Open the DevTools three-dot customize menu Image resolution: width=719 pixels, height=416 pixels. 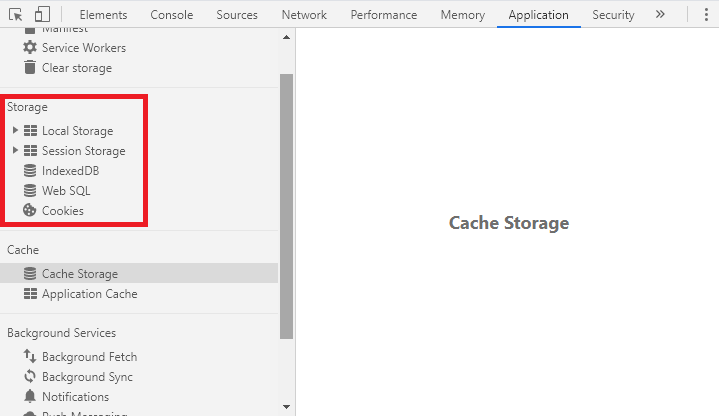pyautogui.click(x=706, y=15)
